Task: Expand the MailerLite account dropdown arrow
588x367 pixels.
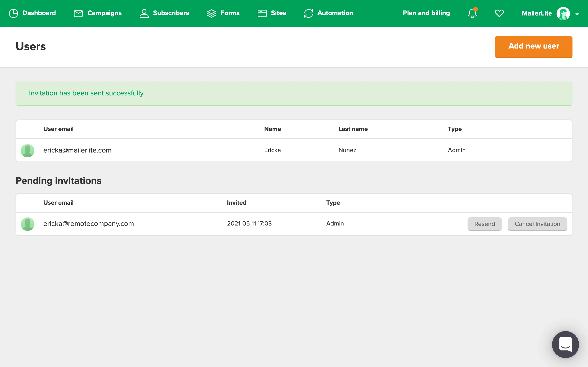Action: point(577,14)
